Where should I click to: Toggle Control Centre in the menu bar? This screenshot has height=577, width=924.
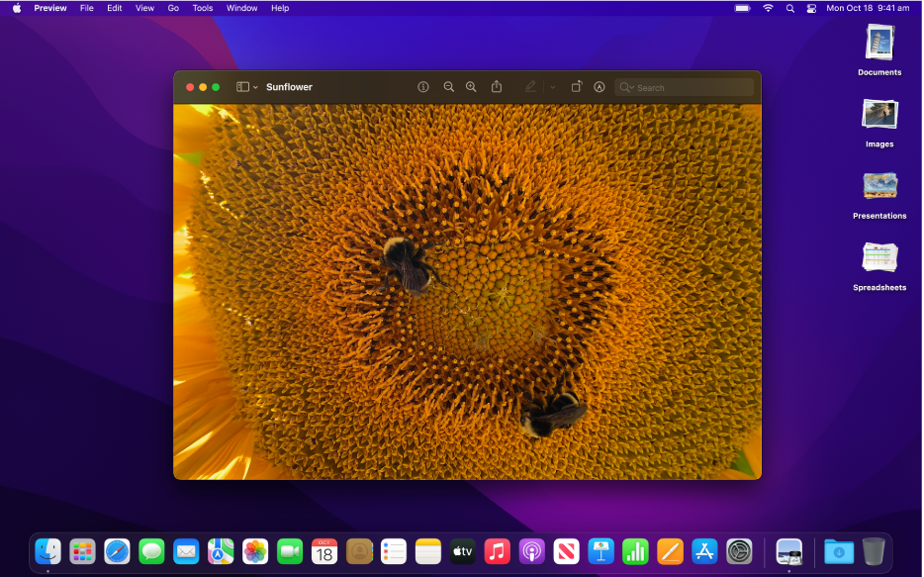pos(811,8)
